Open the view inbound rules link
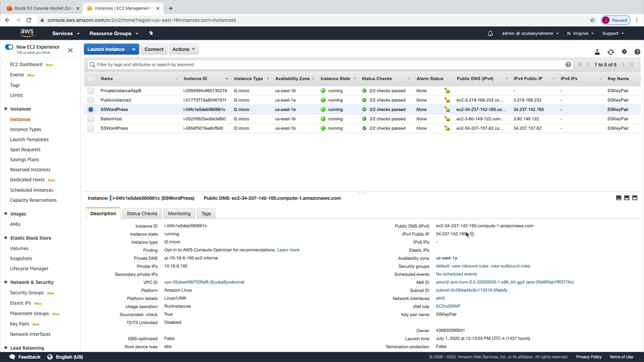Viewport: 644px width, 362px height. [x=470, y=266]
